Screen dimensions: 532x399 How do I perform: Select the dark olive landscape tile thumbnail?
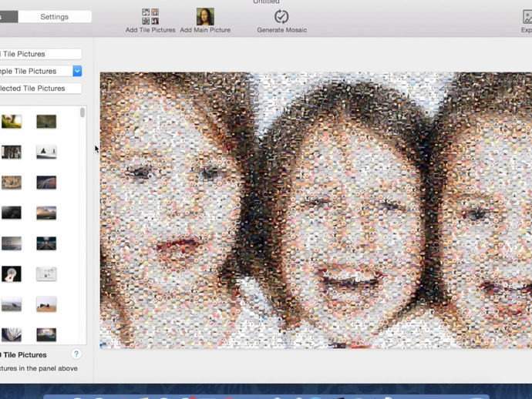[x=46, y=122]
